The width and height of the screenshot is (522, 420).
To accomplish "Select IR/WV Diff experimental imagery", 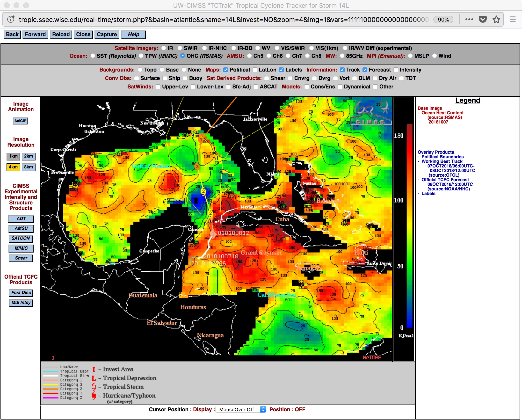I will click(x=345, y=48).
